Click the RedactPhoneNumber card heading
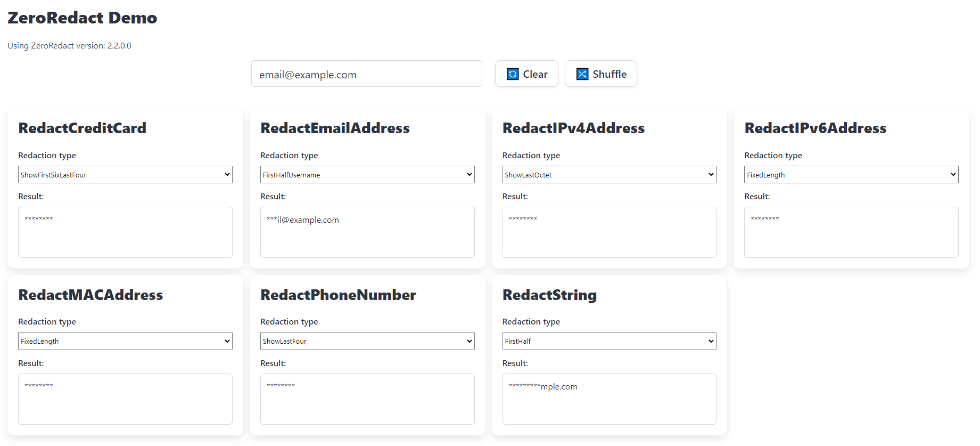The image size is (980, 446). pyautogui.click(x=338, y=295)
